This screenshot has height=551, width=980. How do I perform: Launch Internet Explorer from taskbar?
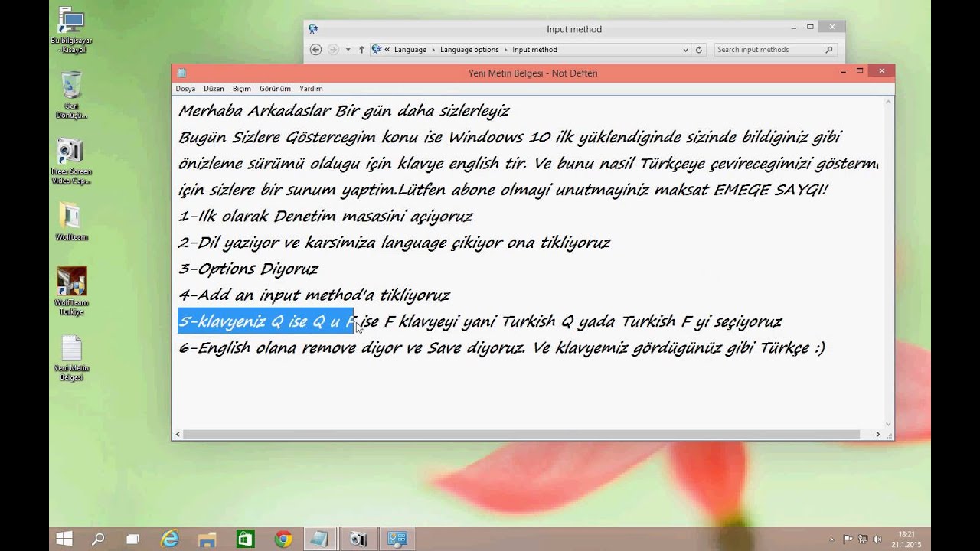click(x=170, y=539)
